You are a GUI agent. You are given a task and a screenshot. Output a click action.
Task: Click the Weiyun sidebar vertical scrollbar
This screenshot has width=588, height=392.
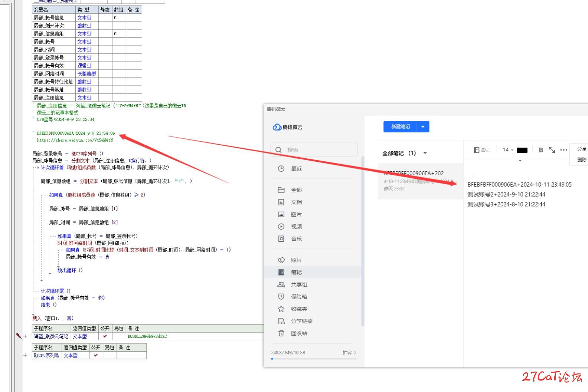362,241
